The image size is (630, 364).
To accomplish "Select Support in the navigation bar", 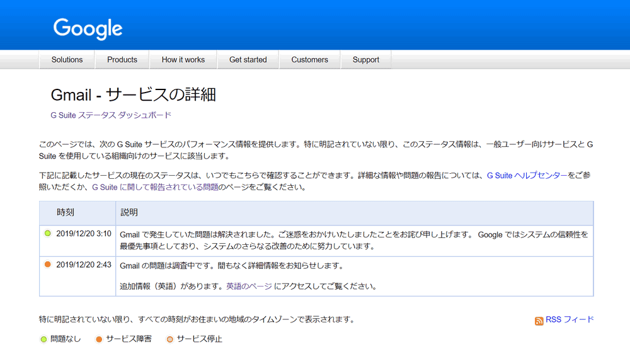I will coord(365,59).
